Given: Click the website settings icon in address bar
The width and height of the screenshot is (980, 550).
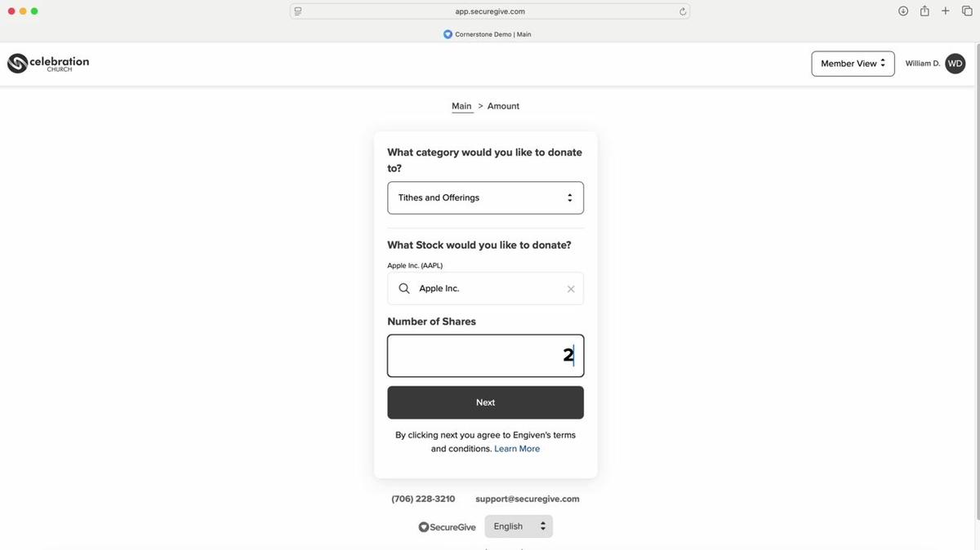Looking at the screenshot, I should point(298,11).
